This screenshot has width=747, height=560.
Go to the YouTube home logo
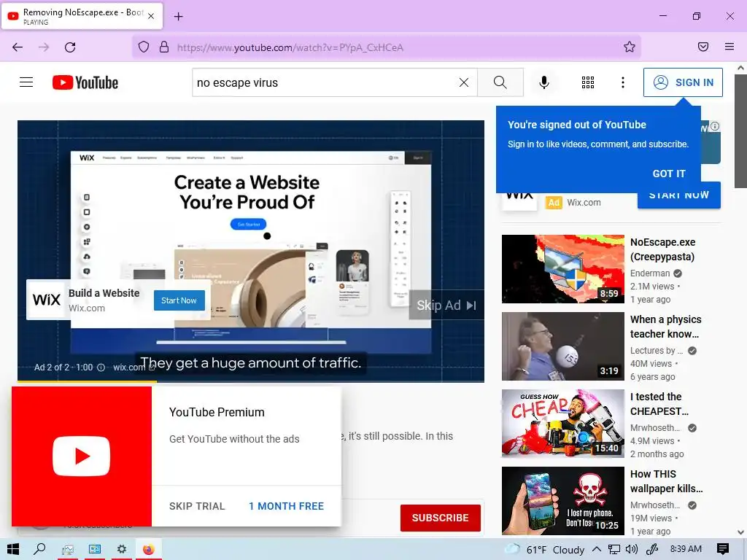[85, 82]
